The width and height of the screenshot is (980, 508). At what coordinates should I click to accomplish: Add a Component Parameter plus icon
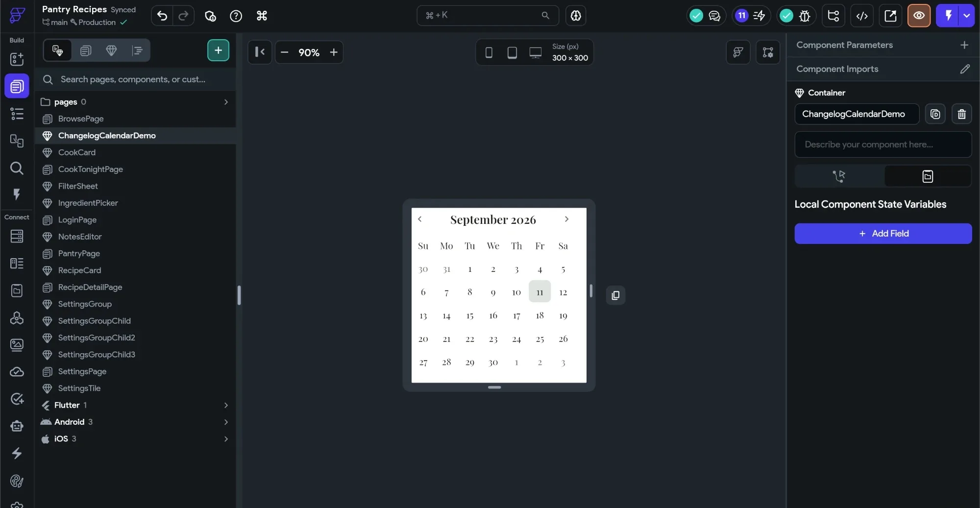click(964, 45)
